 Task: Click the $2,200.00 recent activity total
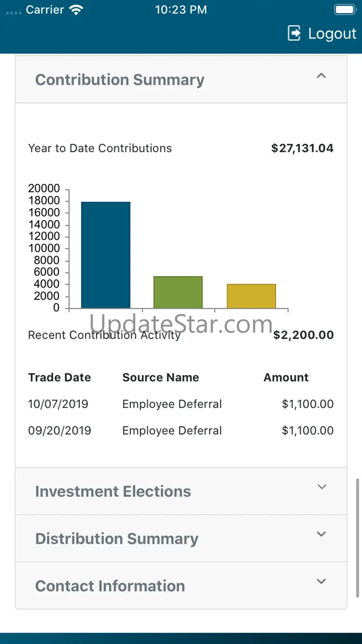coord(304,335)
